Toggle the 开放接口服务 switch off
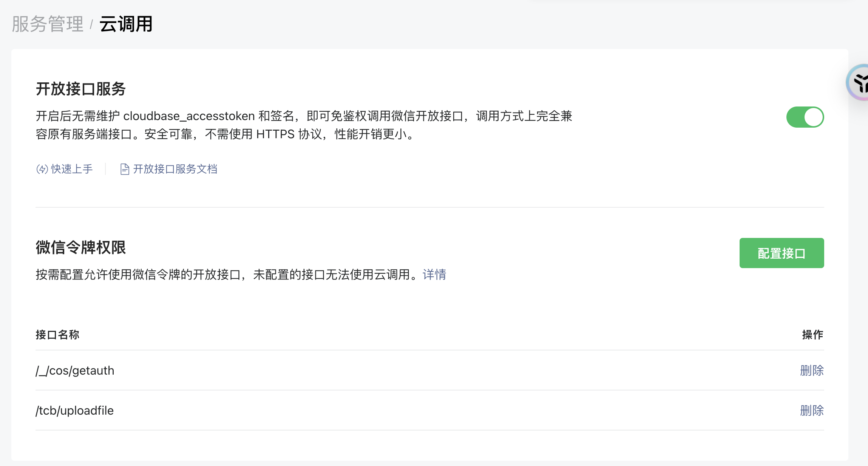The image size is (868, 466). click(805, 117)
